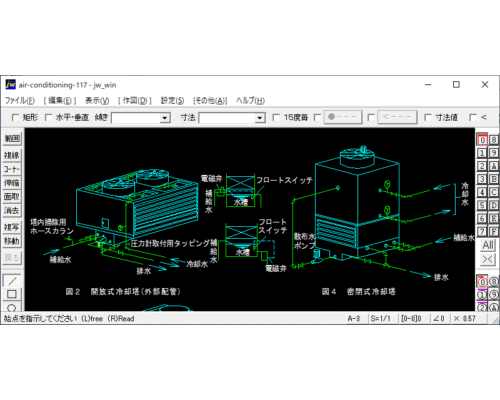Select circled layer group 9
Viewport: 500px width, 400px height.
click(494, 295)
